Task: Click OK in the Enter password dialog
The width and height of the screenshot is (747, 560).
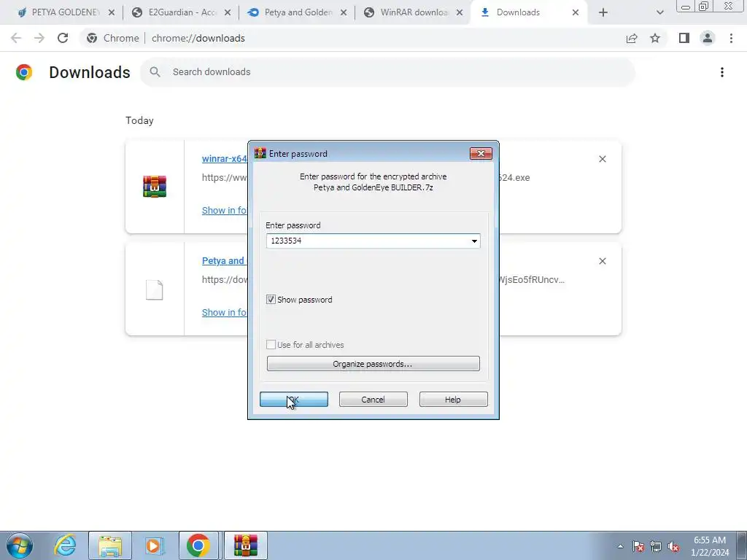Action: (293, 399)
